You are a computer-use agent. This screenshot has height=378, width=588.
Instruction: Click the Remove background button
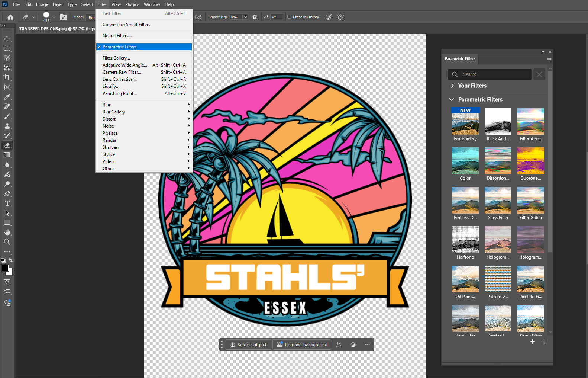click(x=302, y=345)
